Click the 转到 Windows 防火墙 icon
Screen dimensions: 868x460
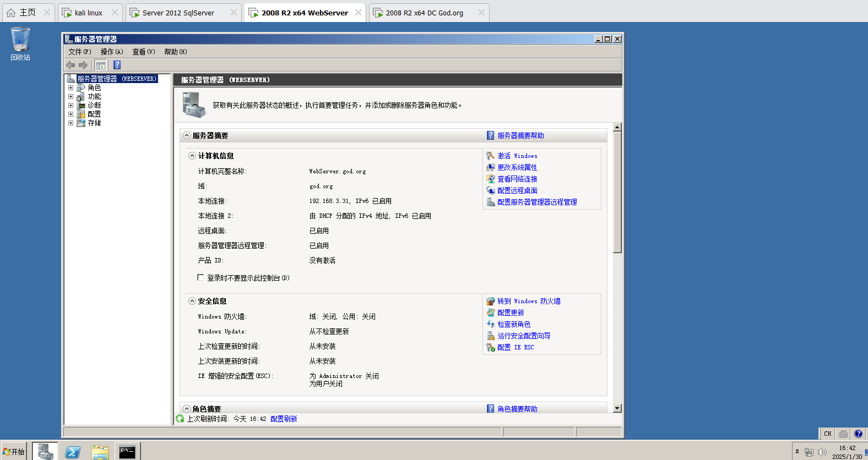pos(490,301)
